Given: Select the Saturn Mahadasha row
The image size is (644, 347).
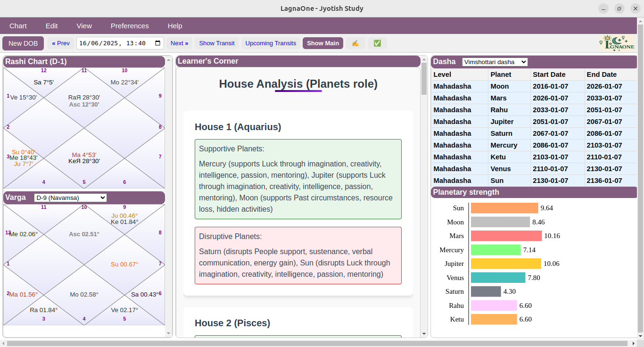Looking at the screenshot, I should [534, 133].
